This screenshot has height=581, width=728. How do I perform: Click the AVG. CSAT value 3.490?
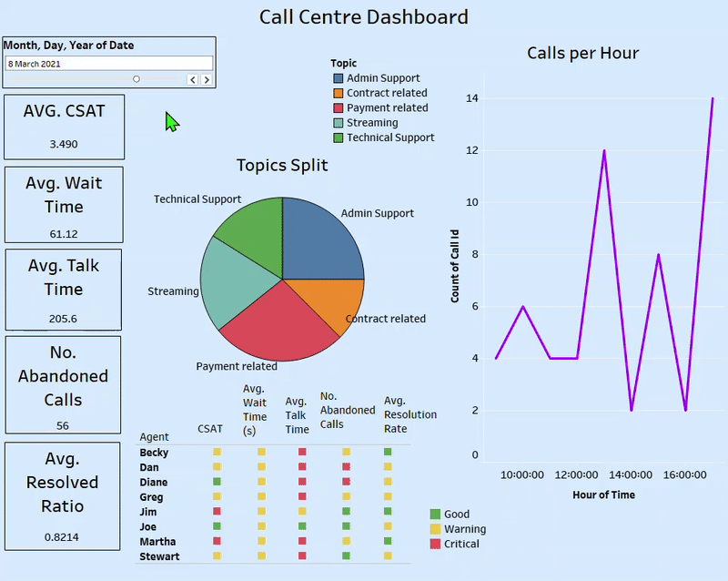coord(64,145)
